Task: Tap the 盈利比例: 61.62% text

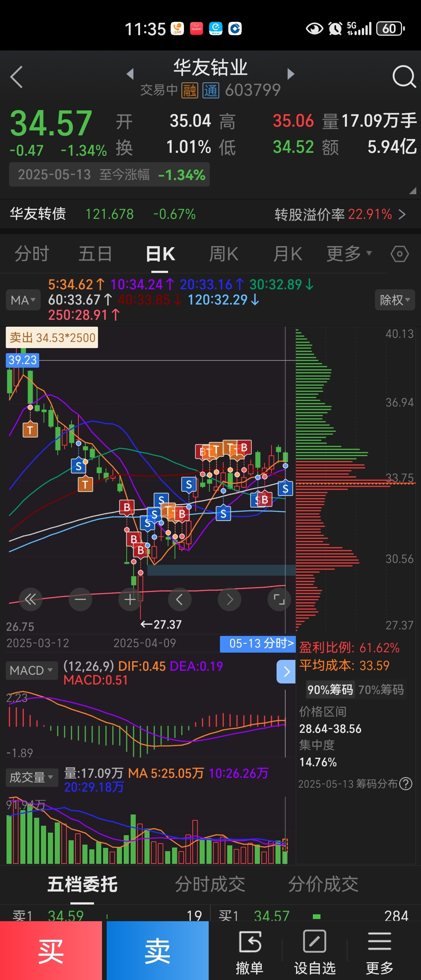Action: click(x=349, y=648)
